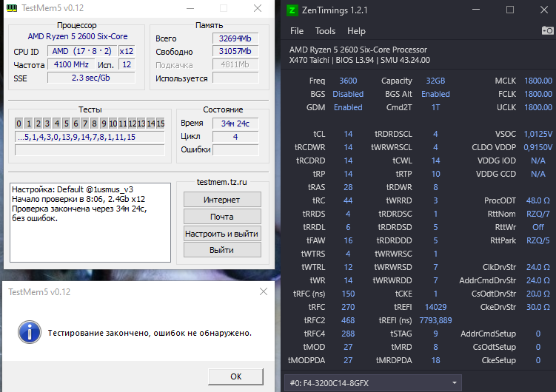Click the BGS Disabled value
This screenshot has width=556, height=392.
[348, 94]
